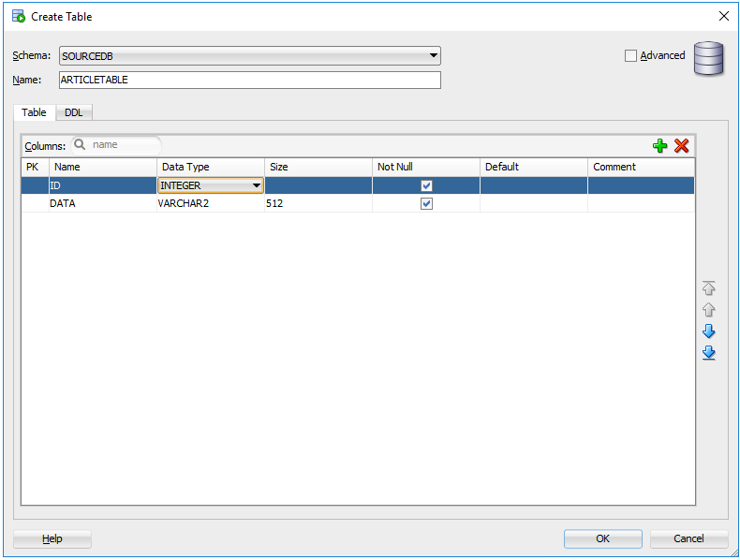740x560 pixels.
Task: Click the blue move column down arrow
Action: point(708,332)
